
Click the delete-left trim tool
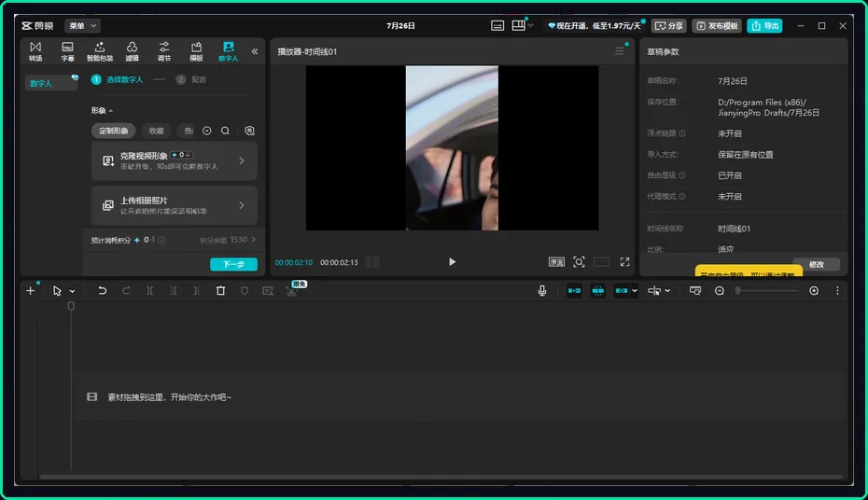pyautogui.click(x=174, y=290)
